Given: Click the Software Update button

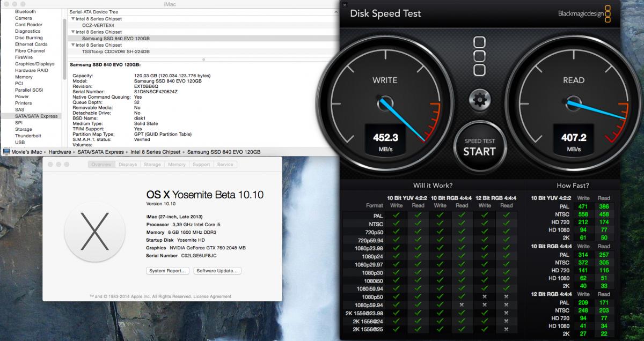Looking at the screenshot, I should click(217, 271).
